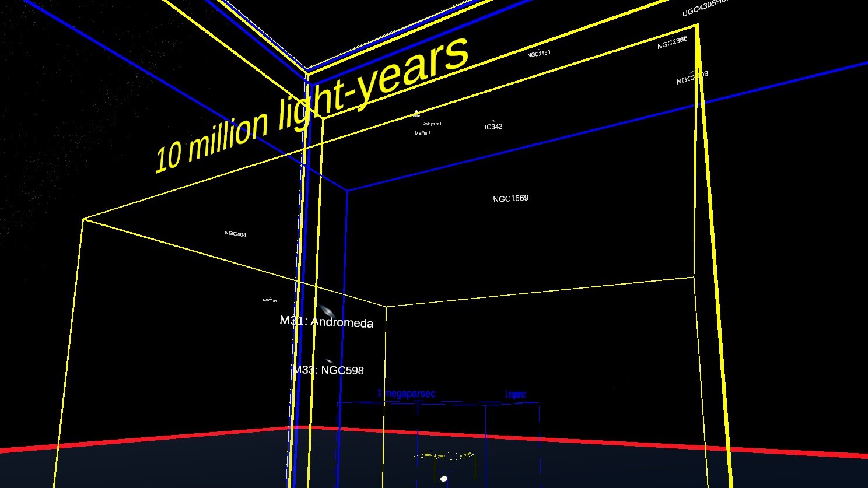Click the Maffei I label
This screenshot has width=868, height=488.
(x=422, y=134)
